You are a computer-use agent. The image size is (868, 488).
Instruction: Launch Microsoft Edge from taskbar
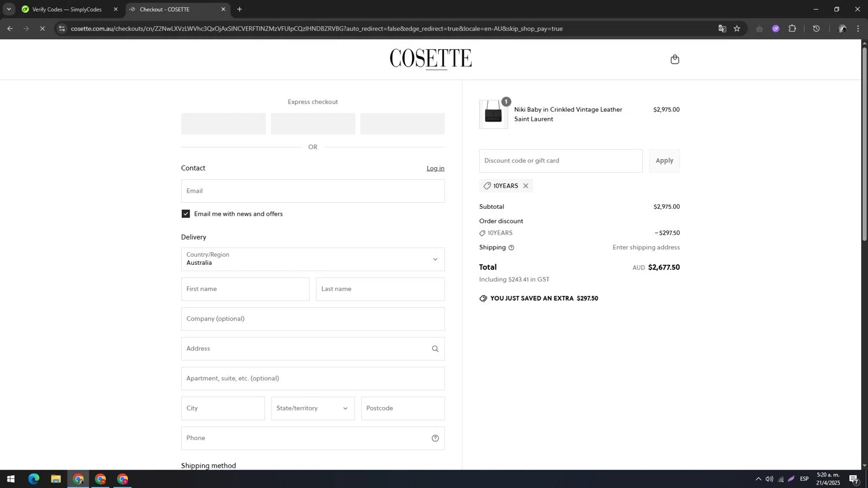click(x=34, y=479)
